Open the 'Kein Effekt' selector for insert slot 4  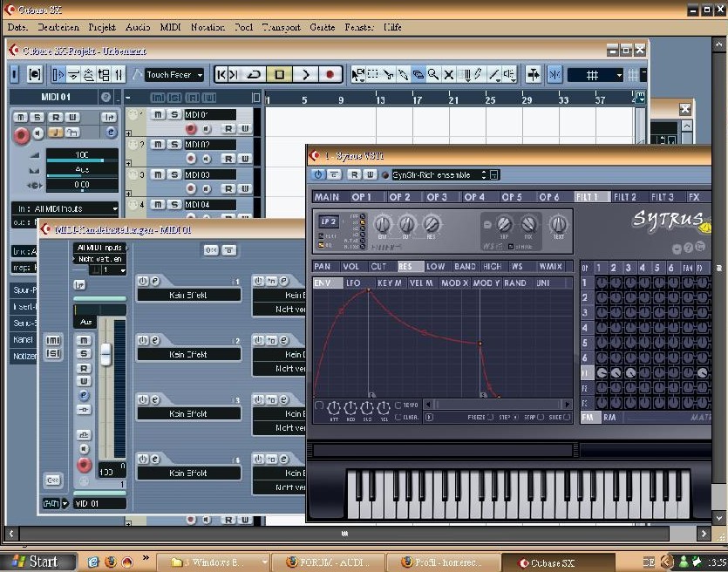(x=189, y=473)
